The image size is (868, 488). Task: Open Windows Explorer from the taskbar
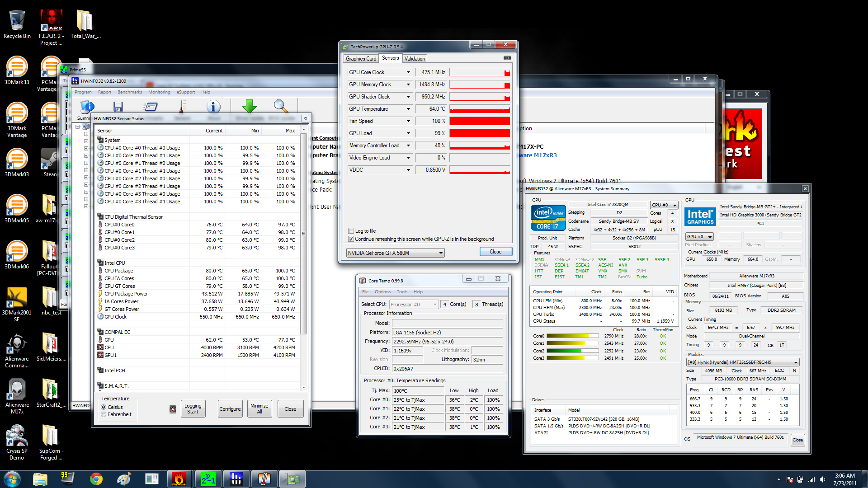click(40, 479)
